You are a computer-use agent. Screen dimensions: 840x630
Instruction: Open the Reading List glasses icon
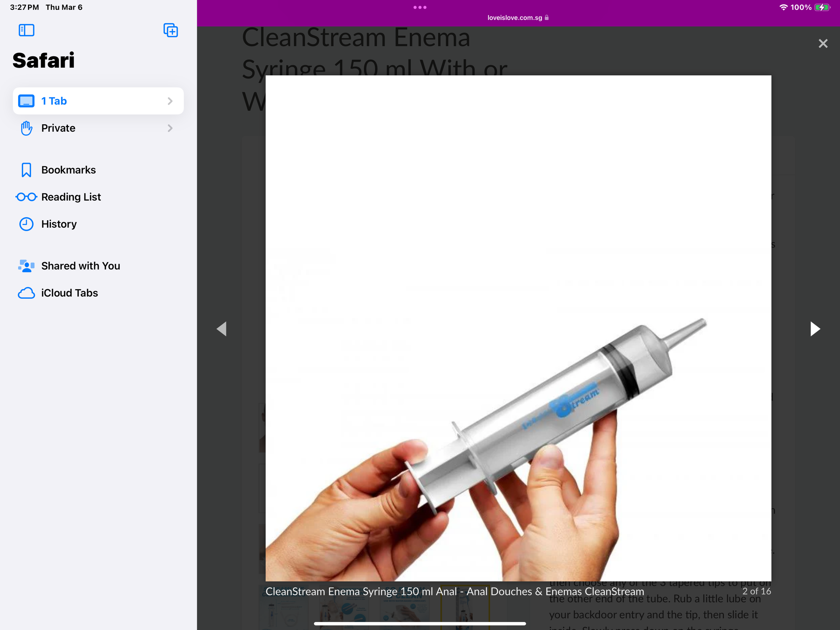[26, 197]
